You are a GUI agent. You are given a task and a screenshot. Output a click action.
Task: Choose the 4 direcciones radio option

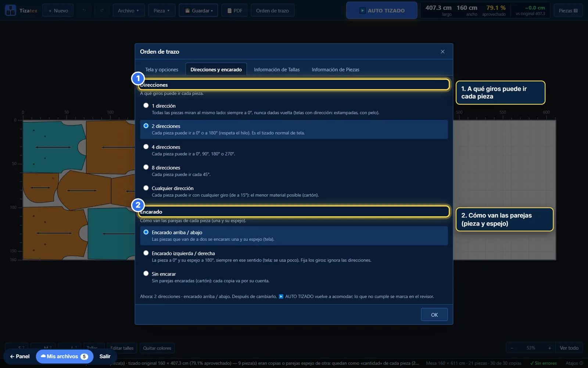click(146, 147)
